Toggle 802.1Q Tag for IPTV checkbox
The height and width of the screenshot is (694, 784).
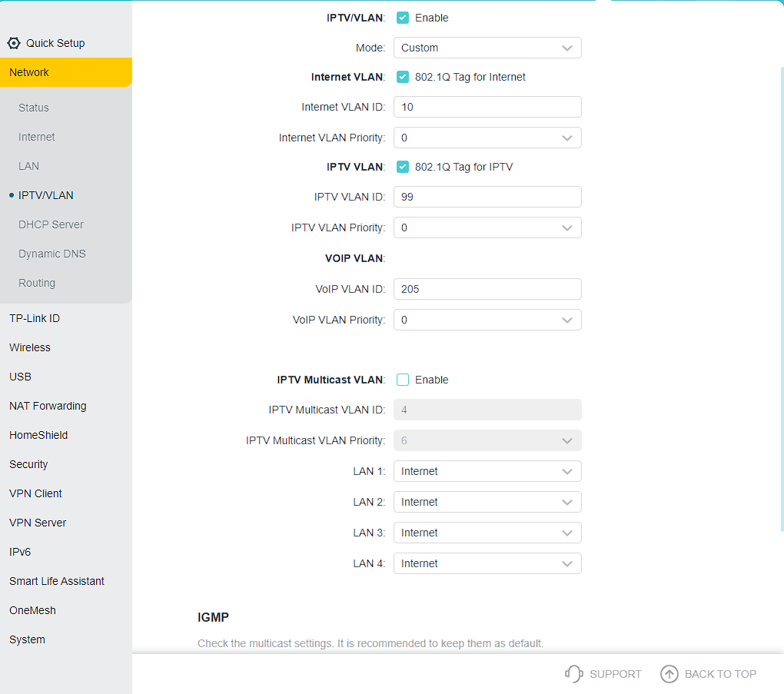click(x=403, y=167)
